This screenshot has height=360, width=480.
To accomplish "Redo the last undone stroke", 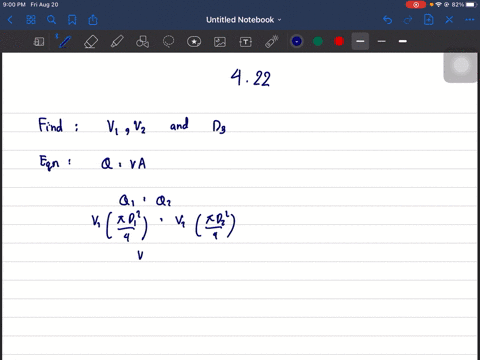I will click(x=408, y=20).
